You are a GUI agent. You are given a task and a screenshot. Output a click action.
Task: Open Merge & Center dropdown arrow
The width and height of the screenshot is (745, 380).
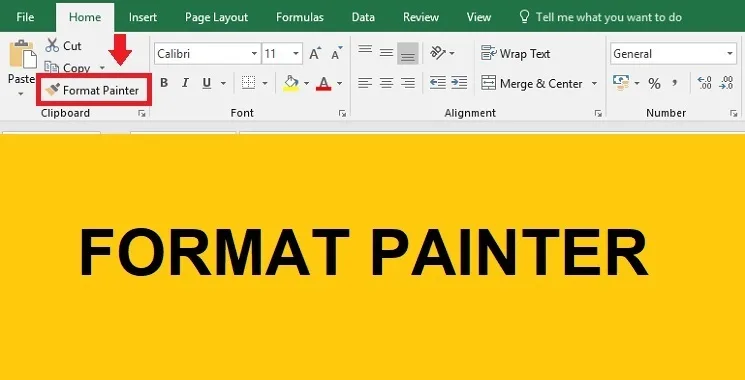coord(594,84)
